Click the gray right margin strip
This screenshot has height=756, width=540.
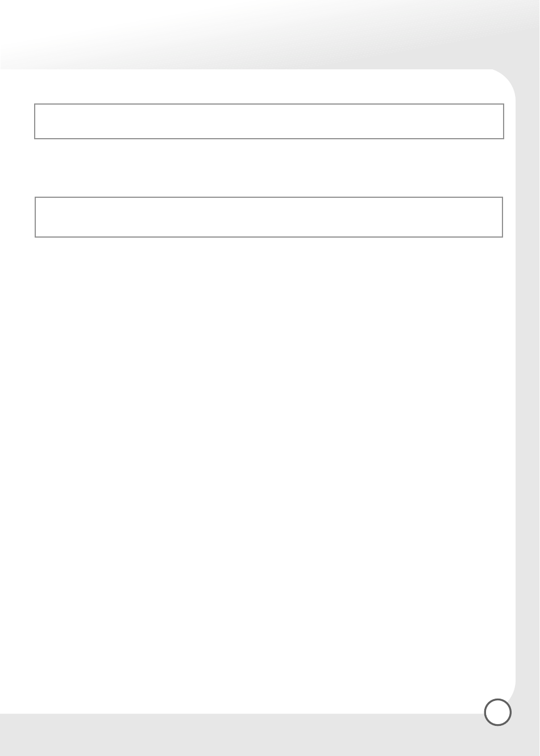pos(527,387)
